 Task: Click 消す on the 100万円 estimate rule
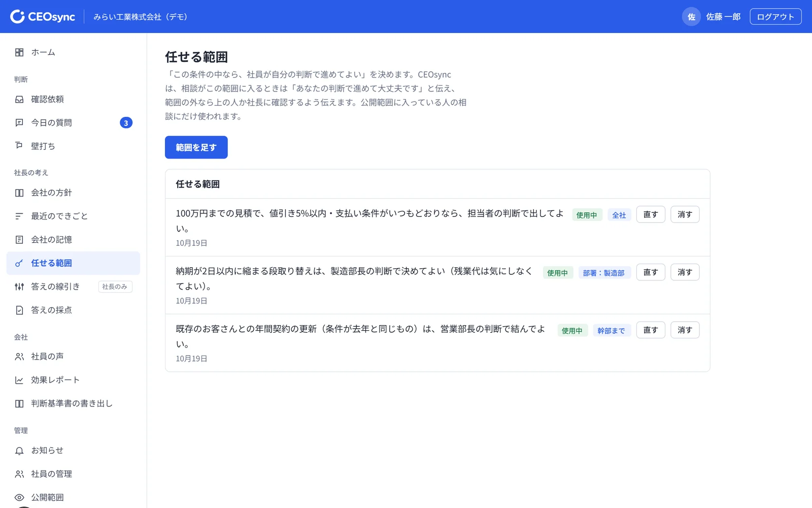click(x=685, y=214)
